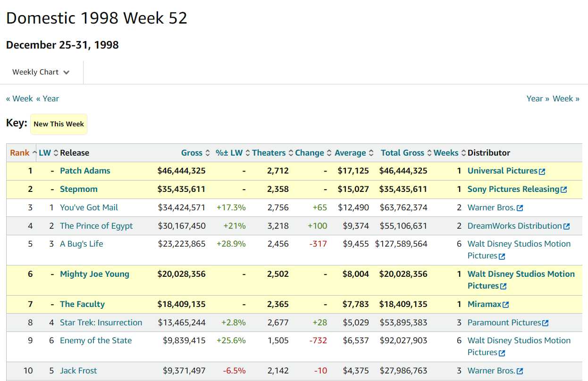Viewport: 588px width, 381px height.
Task: Click Stepmom $15,027 average value
Action: coord(353,189)
